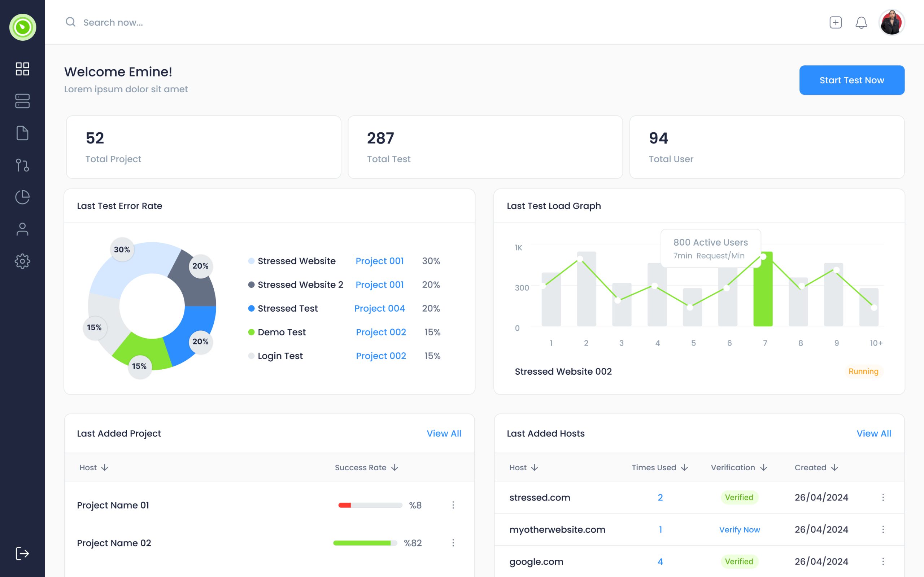This screenshot has width=924, height=577.
Task: Open the pie chart reports icon
Action: (x=22, y=197)
